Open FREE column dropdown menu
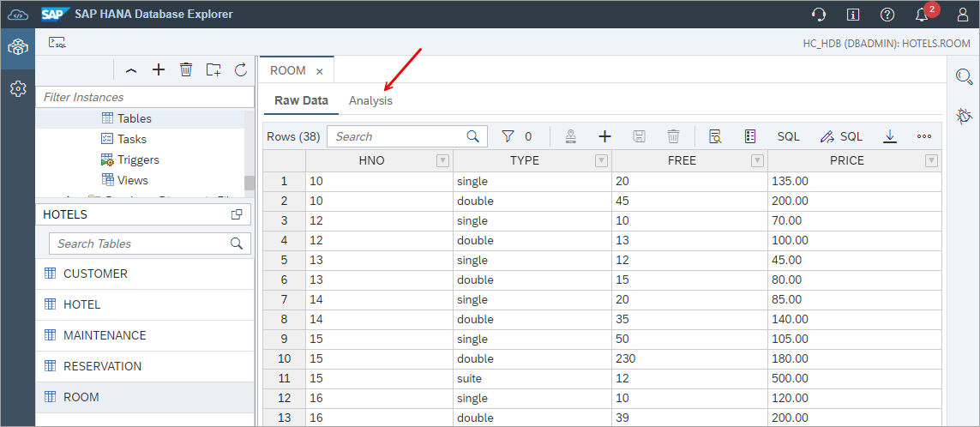 [x=757, y=161]
